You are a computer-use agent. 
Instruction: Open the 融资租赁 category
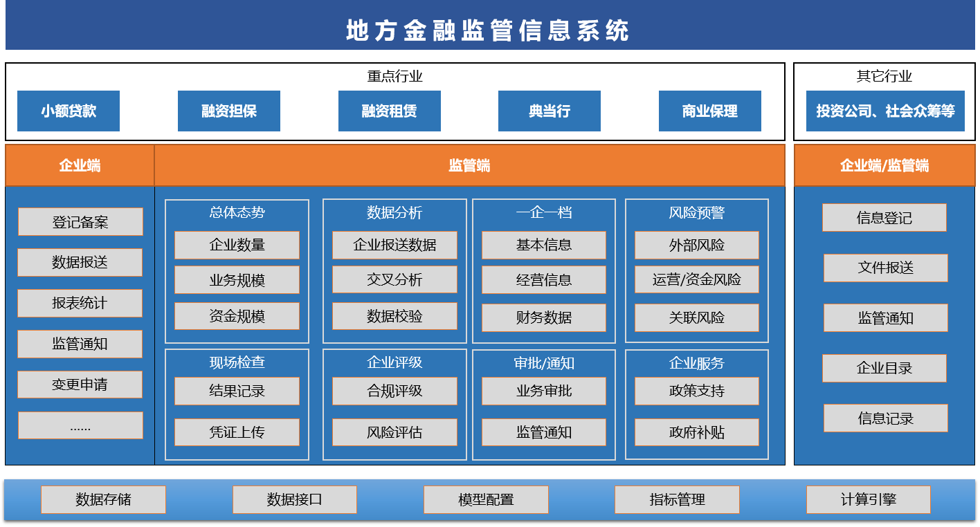[390, 111]
